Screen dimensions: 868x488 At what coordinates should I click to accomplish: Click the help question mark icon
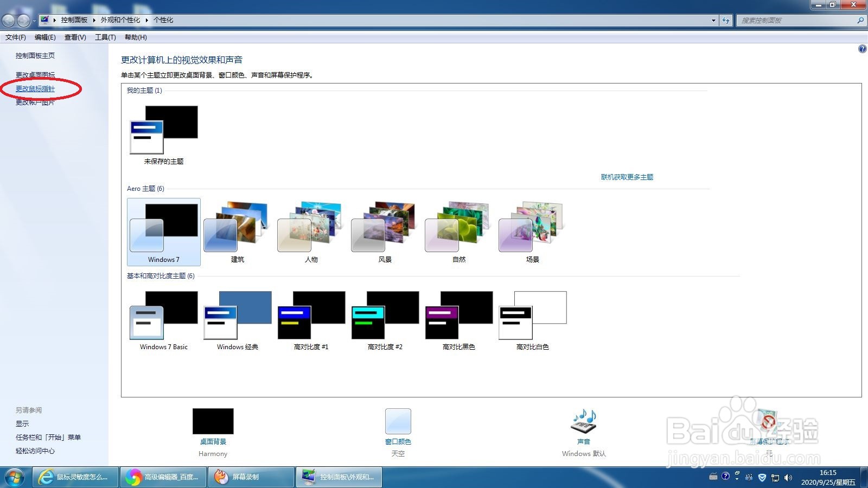tap(862, 49)
